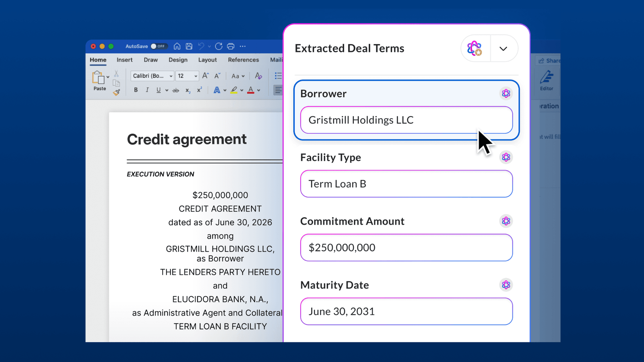This screenshot has height=362, width=644.
Task: Toggle subscript formatting
Action: pos(188,90)
